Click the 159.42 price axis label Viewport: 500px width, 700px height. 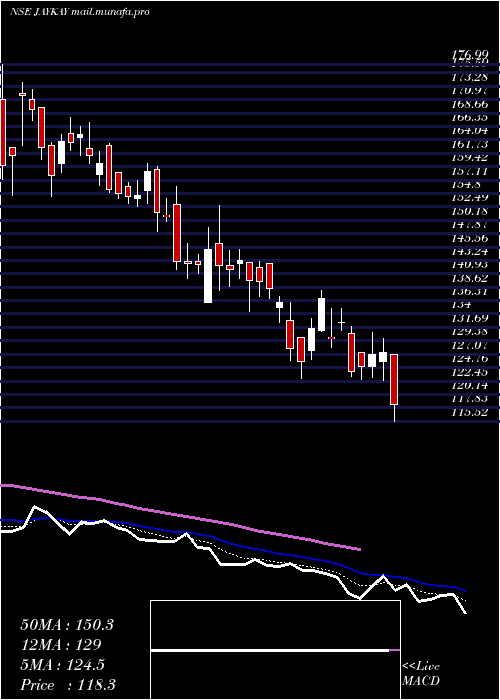[470, 158]
